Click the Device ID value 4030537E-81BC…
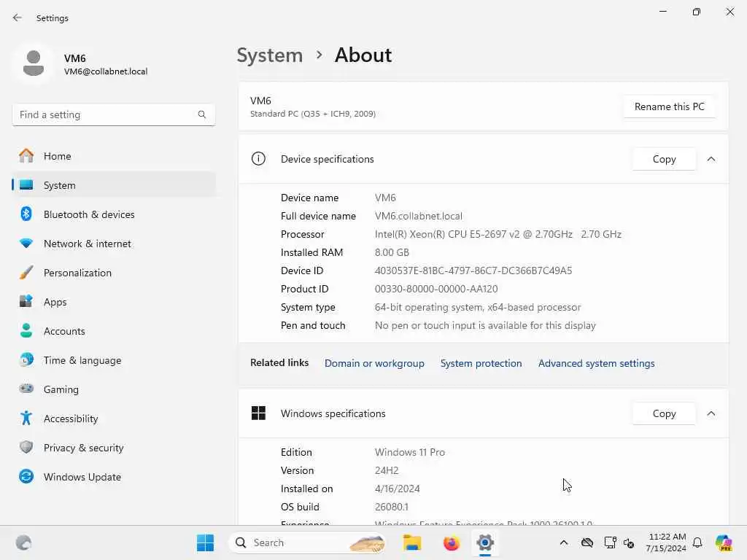The width and height of the screenshot is (747, 560). click(473, 270)
